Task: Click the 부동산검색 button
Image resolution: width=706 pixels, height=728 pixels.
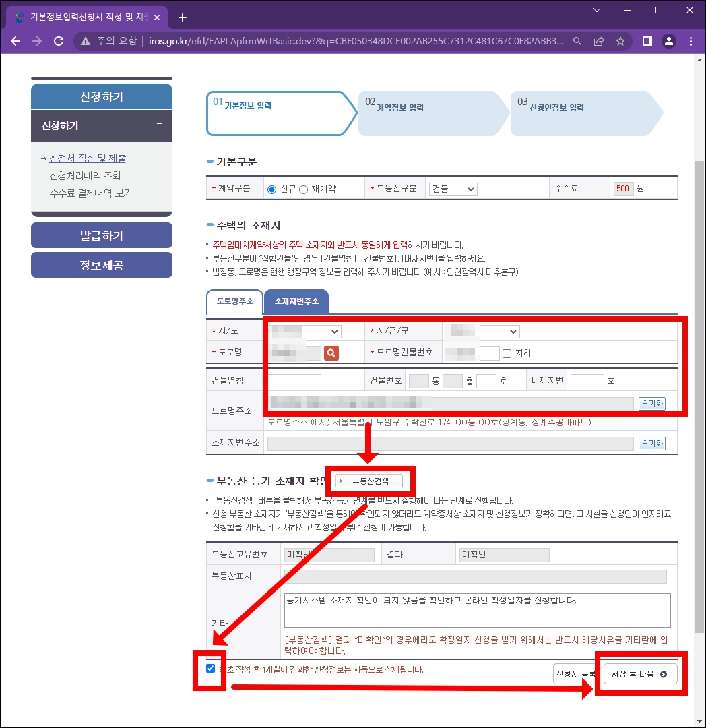Action: pyautogui.click(x=370, y=481)
